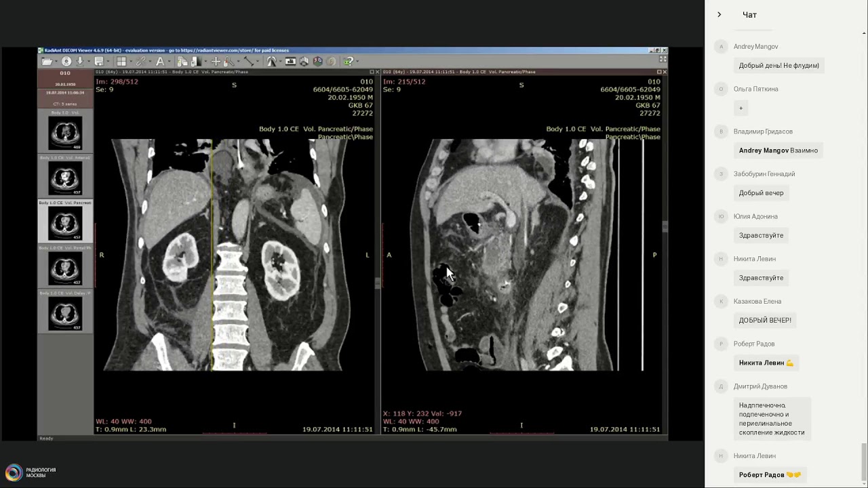
Task: Click the cine filmstrip icon
Action: (x=290, y=61)
